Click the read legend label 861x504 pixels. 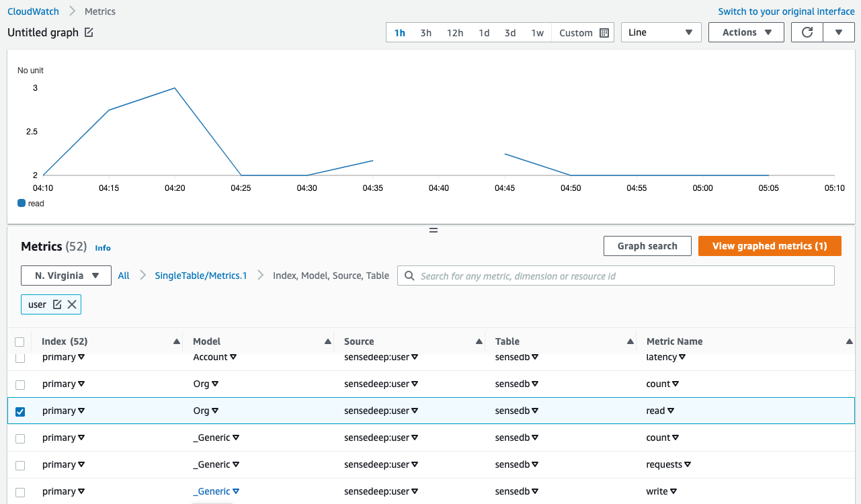tap(36, 203)
